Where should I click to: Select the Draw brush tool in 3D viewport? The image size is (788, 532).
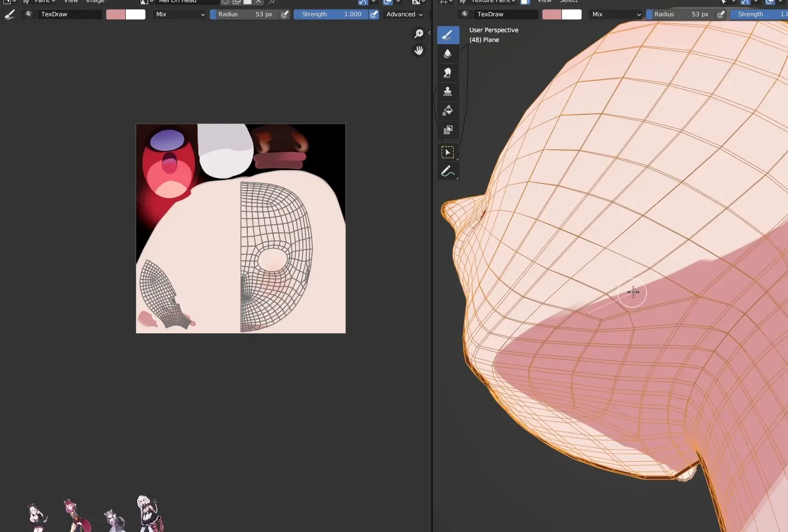[x=448, y=35]
